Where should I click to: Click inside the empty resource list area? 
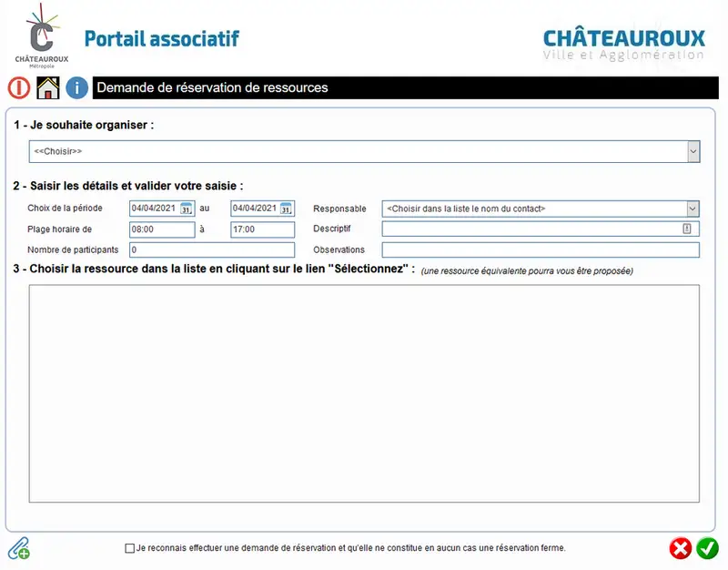pyautogui.click(x=364, y=393)
